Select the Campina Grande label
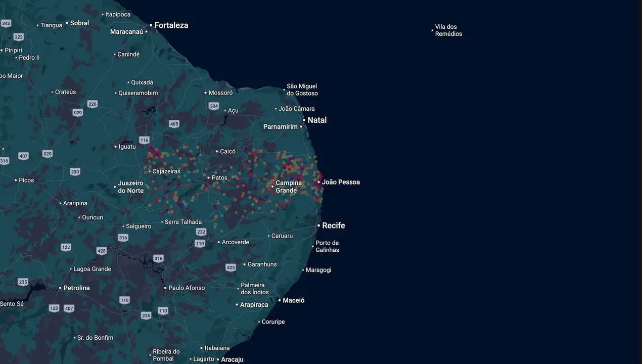 289,187
